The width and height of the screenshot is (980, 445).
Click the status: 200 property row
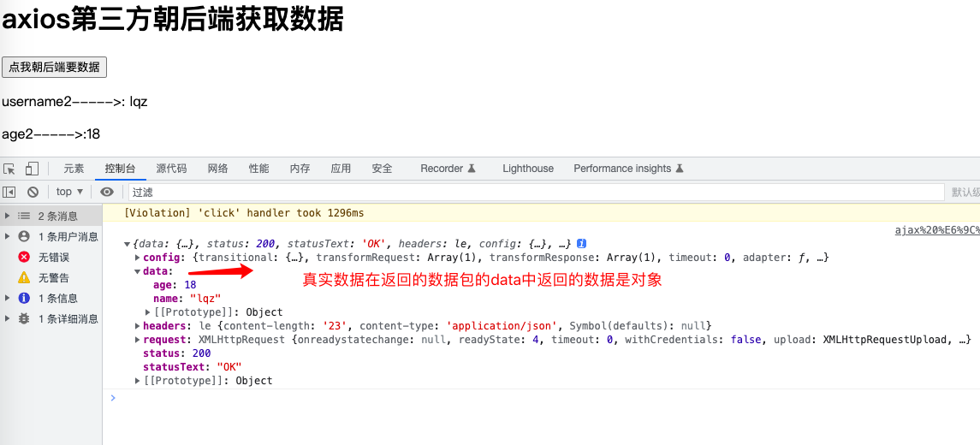tap(177, 353)
